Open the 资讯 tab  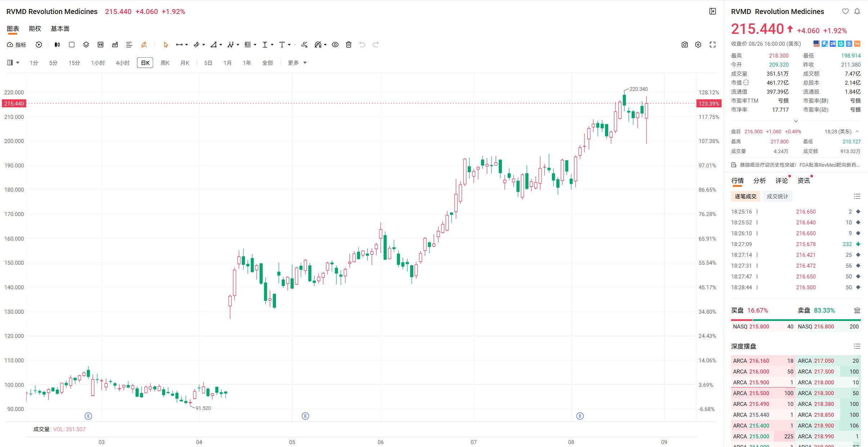tap(804, 180)
